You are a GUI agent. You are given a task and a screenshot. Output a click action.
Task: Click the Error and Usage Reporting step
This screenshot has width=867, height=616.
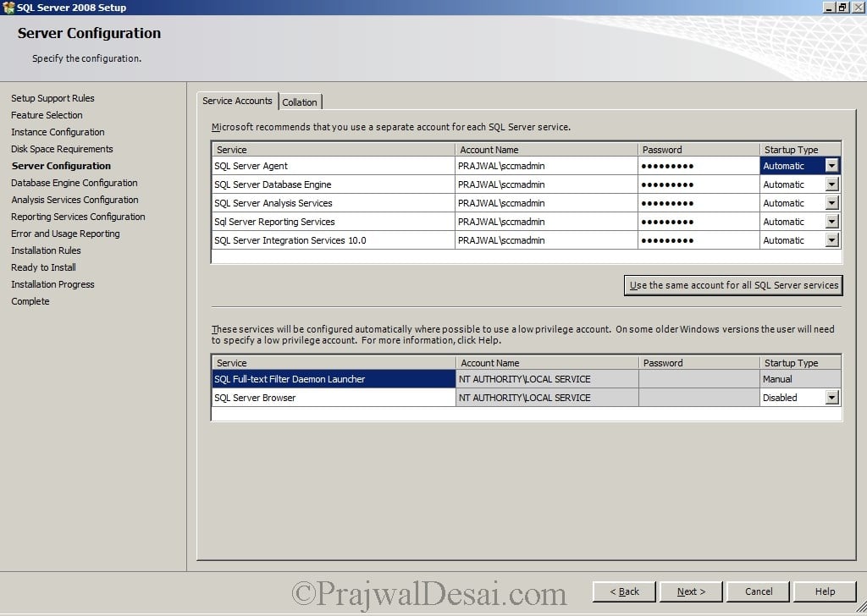click(65, 234)
